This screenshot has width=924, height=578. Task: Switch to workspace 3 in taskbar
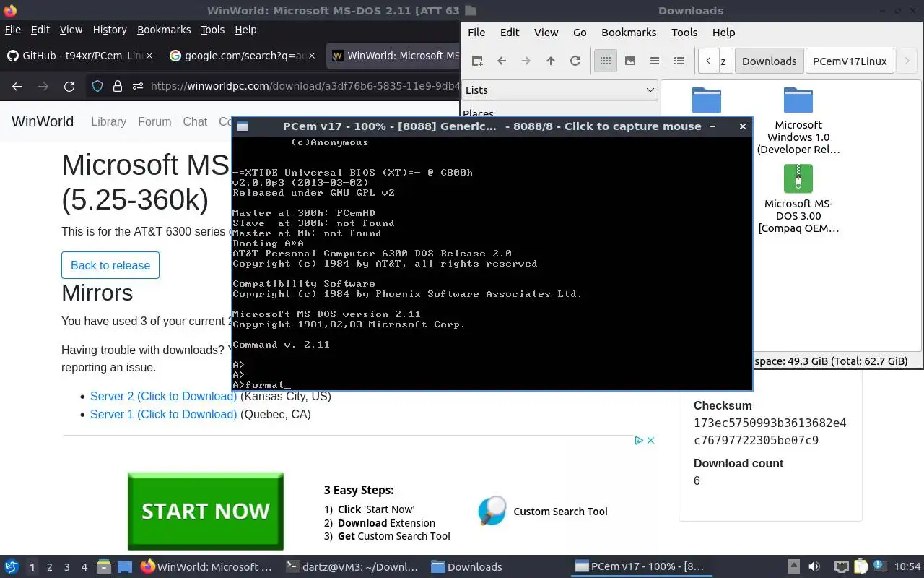pyautogui.click(x=67, y=567)
